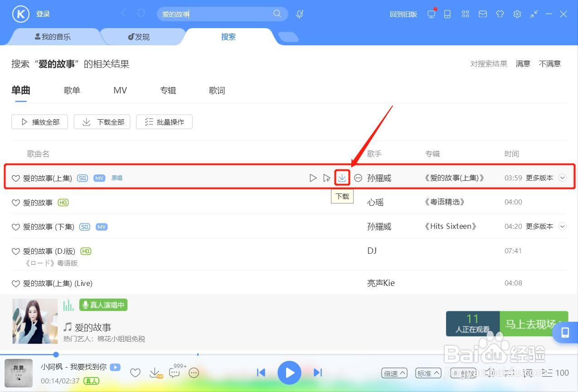The height and width of the screenshot is (392, 578).
Task: Open the microphone search icon beside search box
Action: [x=299, y=14]
